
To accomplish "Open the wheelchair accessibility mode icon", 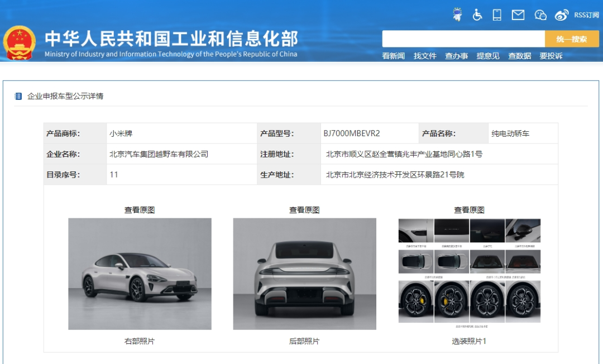I will click(477, 15).
